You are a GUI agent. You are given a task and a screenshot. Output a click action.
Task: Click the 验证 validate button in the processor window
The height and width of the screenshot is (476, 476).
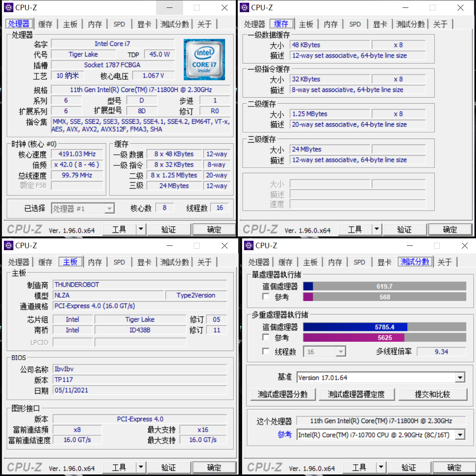(x=169, y=229)
